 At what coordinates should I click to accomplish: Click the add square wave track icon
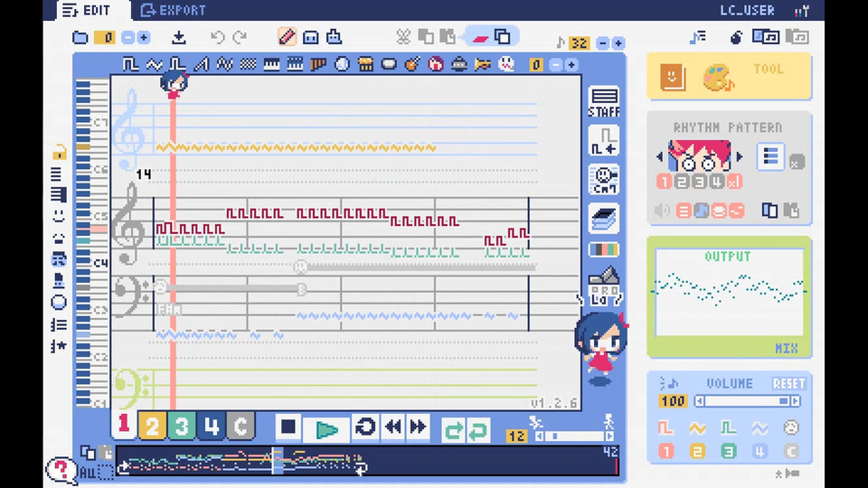coord(604,141)
